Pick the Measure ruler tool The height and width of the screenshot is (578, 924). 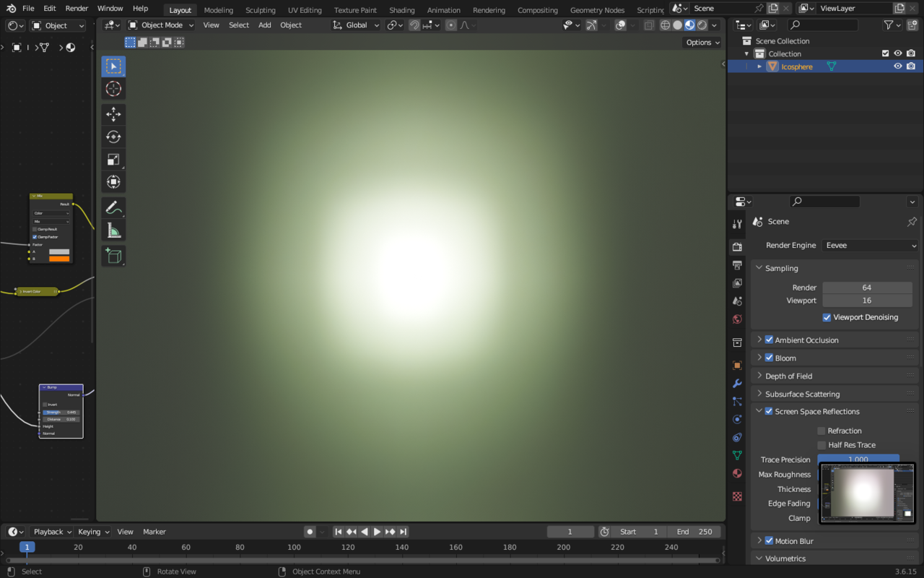tap(113, 230)
